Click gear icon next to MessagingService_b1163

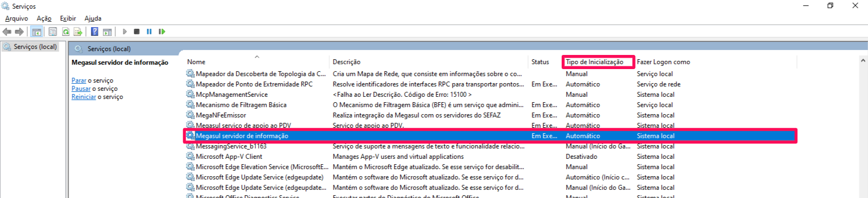pyautogui.click(x=190, y=146)
